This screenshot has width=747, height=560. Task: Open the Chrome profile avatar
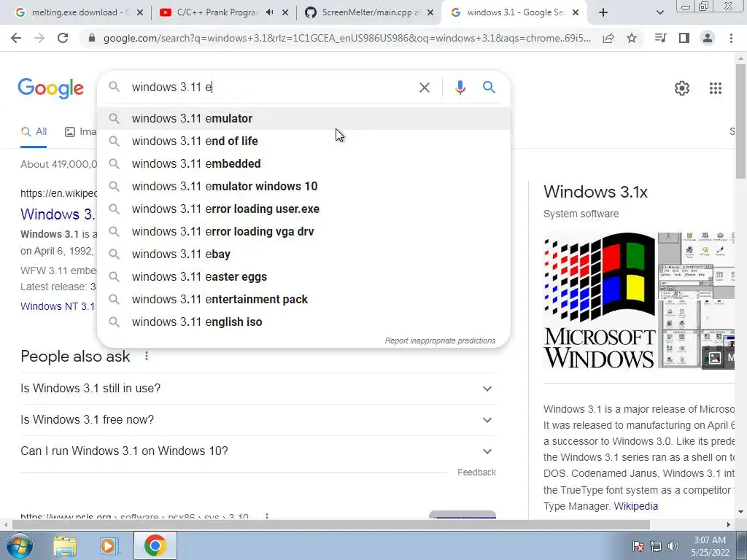tap(708, 38)
